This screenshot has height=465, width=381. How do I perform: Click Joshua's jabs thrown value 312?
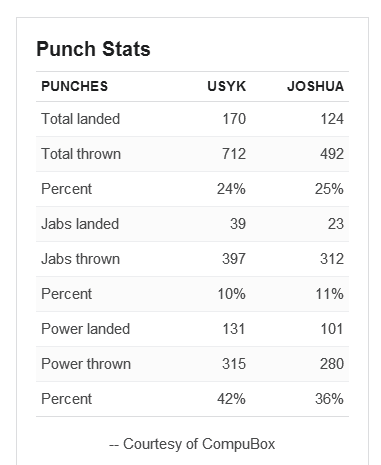(x=332, y=259)
